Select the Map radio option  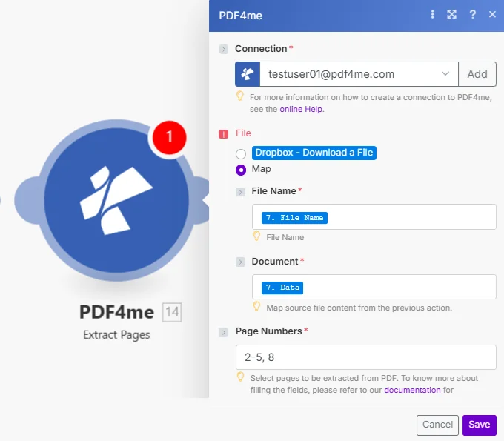coord(241,170)
